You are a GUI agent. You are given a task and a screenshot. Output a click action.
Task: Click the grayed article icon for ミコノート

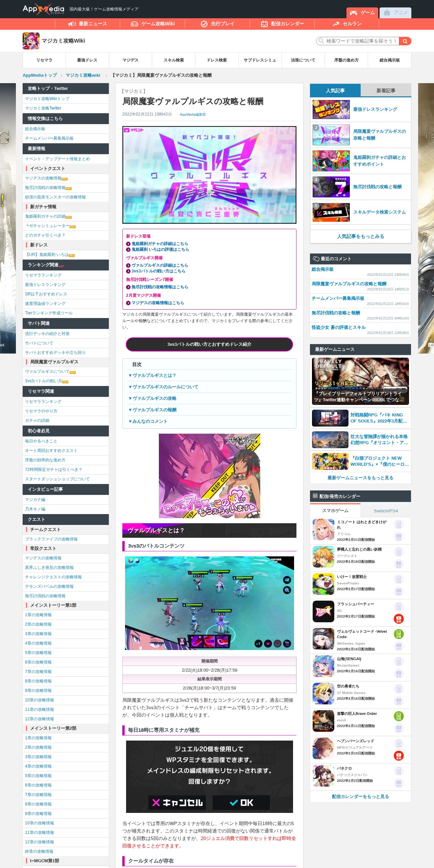(x=399, y=525)
